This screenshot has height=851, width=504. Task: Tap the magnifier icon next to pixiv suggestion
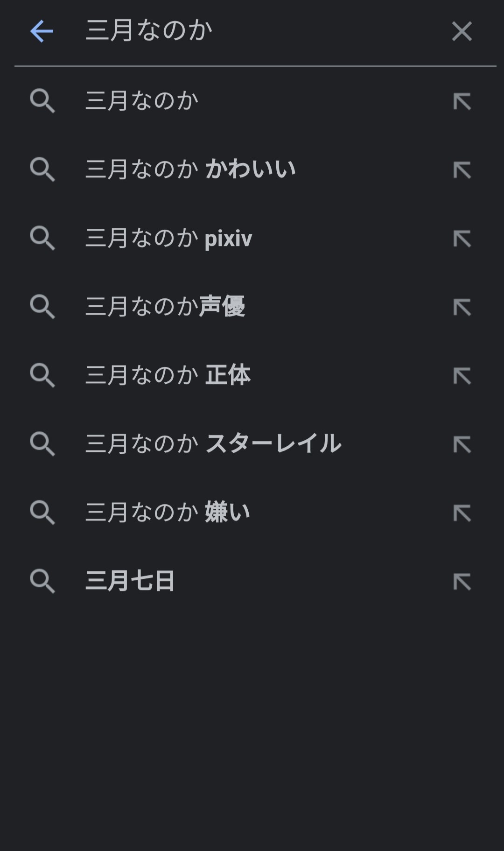click(42, 239)
